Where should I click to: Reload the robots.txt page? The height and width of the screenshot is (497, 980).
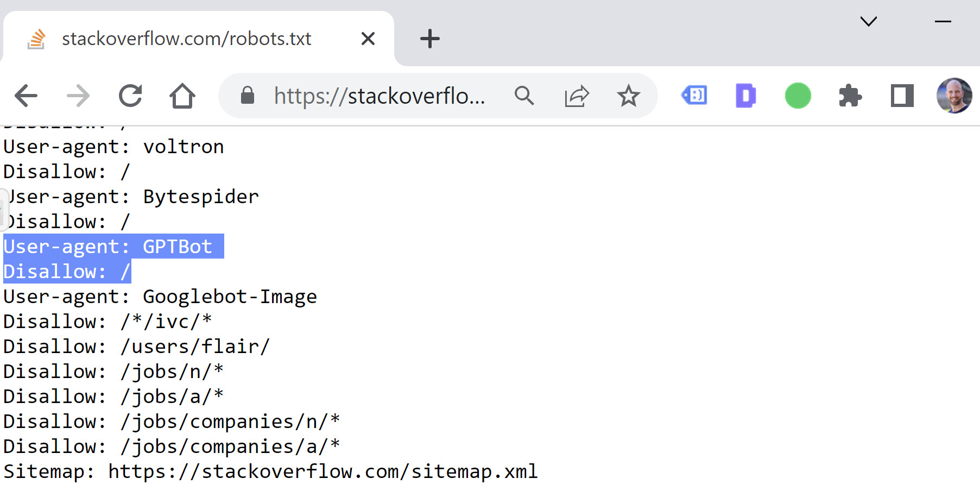tap(130, 96)
